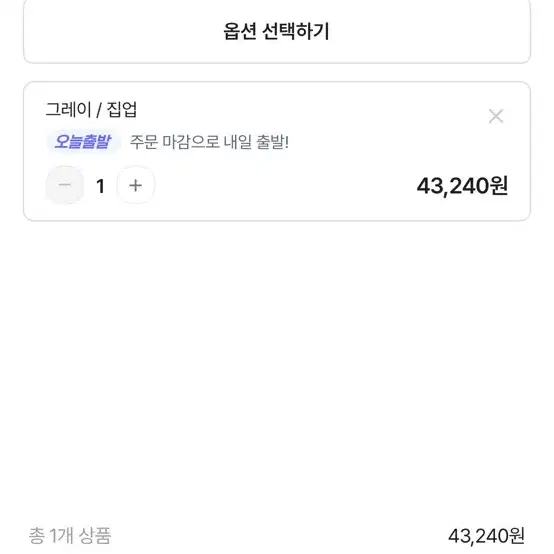Click the item price 43,240원 in the card
The height and width of the screenshot is (554, 554).
462,186
